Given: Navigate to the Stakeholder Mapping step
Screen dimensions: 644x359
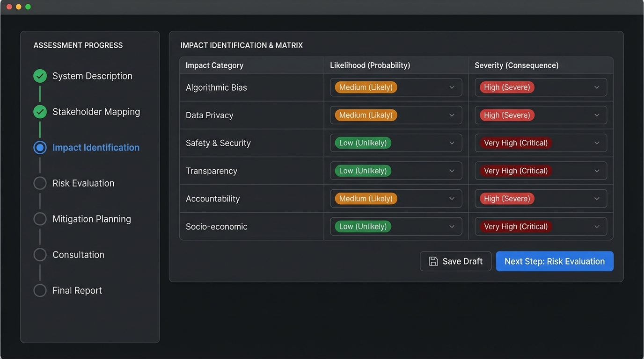Looking at the screenshot, I should pyautogui.click(x=95, y=111).
